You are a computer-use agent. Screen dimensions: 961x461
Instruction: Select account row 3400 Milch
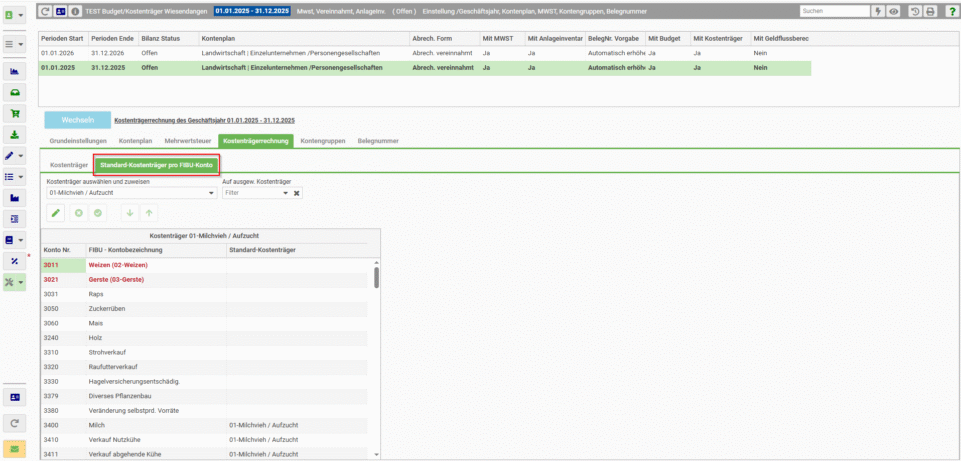[205, 425]
